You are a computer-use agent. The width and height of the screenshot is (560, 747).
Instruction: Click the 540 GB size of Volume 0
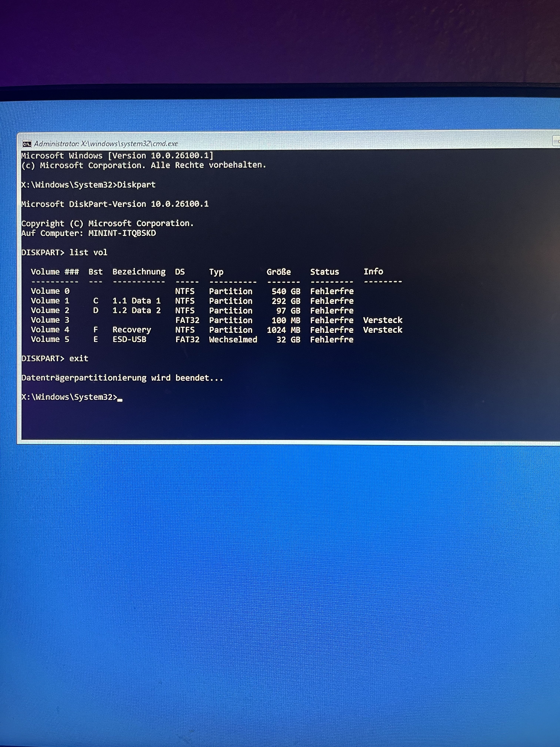(286, 291)
